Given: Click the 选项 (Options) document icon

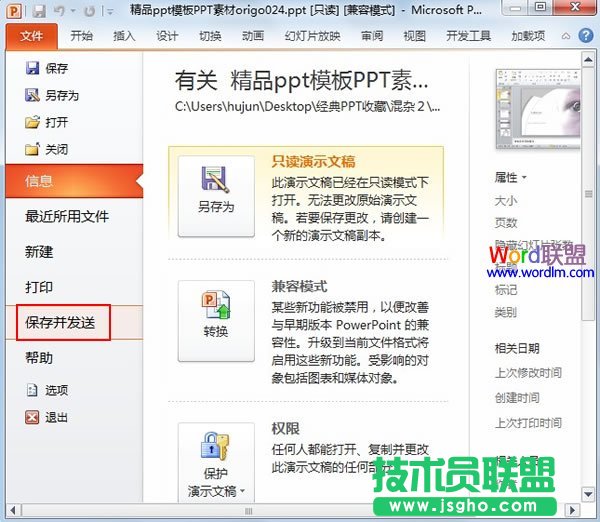Looking at the screenshot, I should click(x=32, y=390).
